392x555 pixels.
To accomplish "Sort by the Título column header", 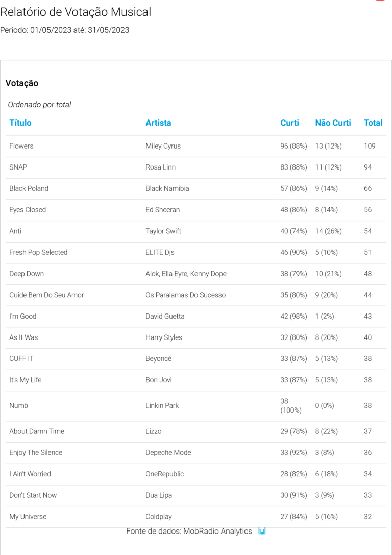I will click(x=20, y=123).
